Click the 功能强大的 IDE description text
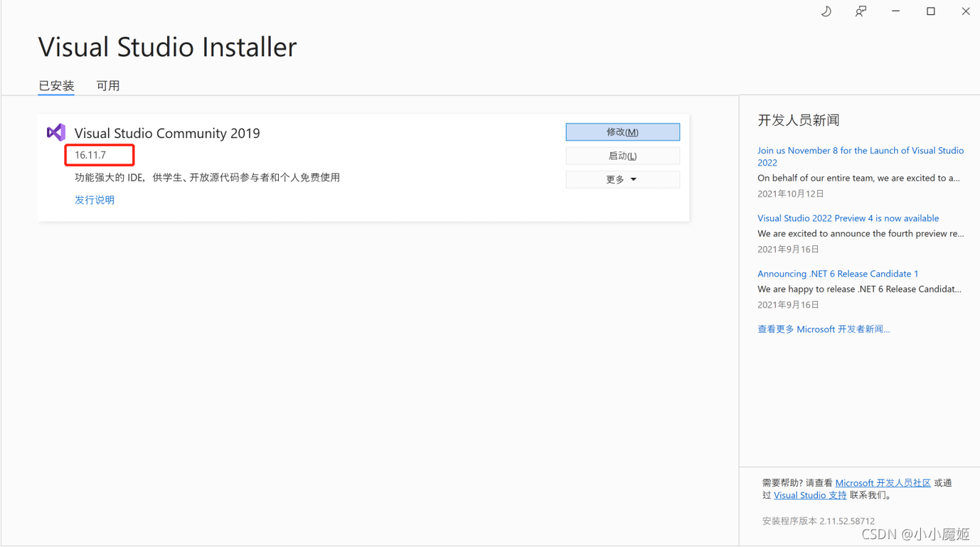Viewport: 980px width, 547px height. (x=207, y=177)
